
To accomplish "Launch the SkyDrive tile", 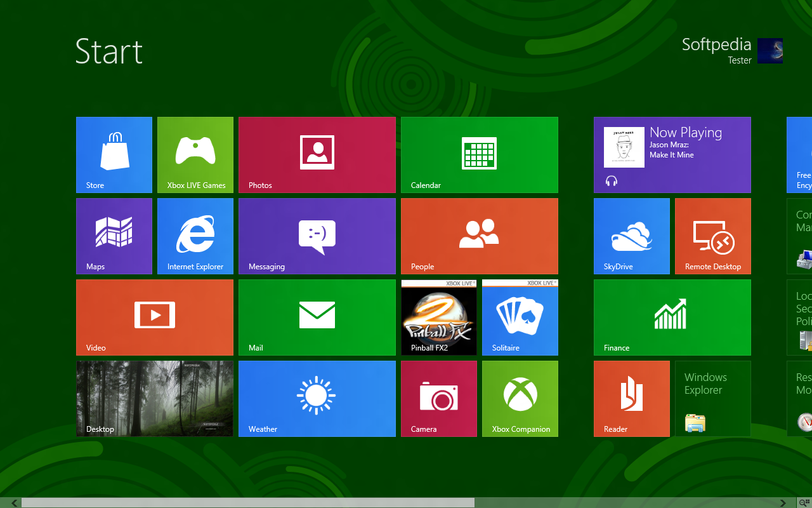I will 632,236.
